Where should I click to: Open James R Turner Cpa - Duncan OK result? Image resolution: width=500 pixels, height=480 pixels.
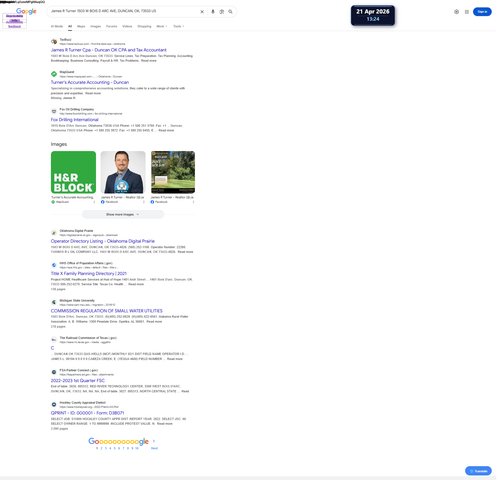tap(109, 50)
